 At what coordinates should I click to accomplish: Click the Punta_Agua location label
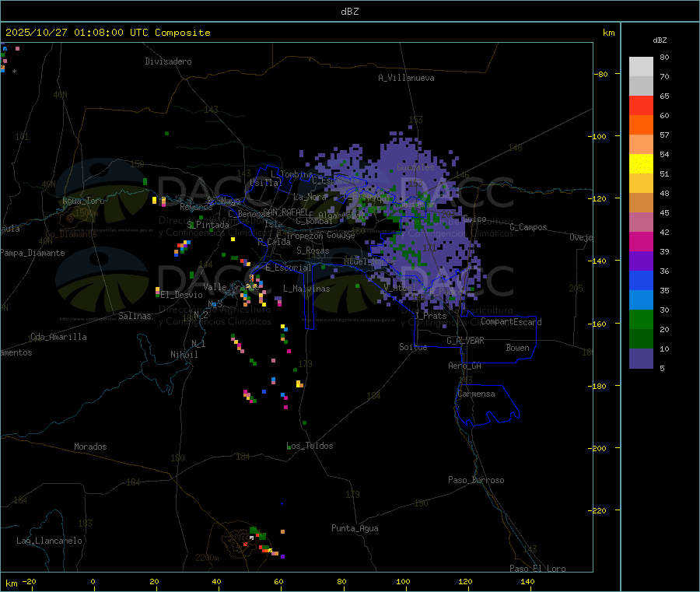[355, 529]
